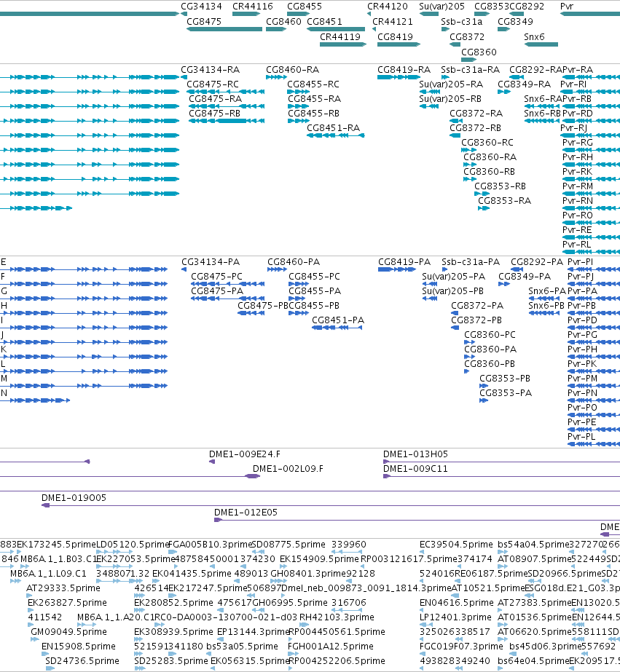
Task: Click the CG8349-RA transcript label
Action: point(524,84)
